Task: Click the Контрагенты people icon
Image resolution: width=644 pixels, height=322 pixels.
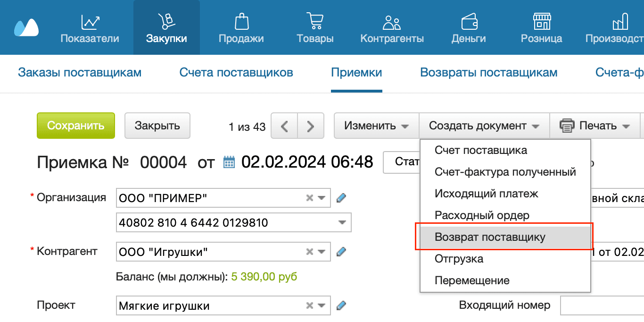Action: click(391, 21)
